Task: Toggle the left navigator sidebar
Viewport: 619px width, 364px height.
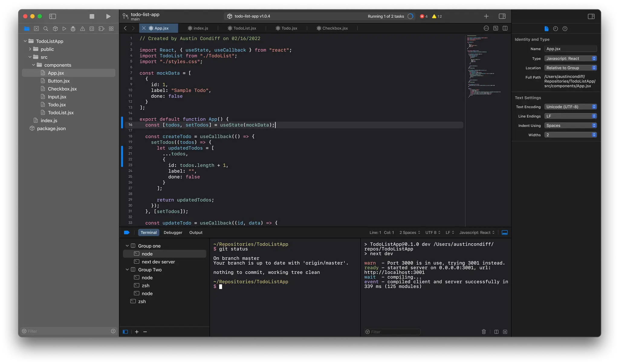Action: (x=53, y=16)
